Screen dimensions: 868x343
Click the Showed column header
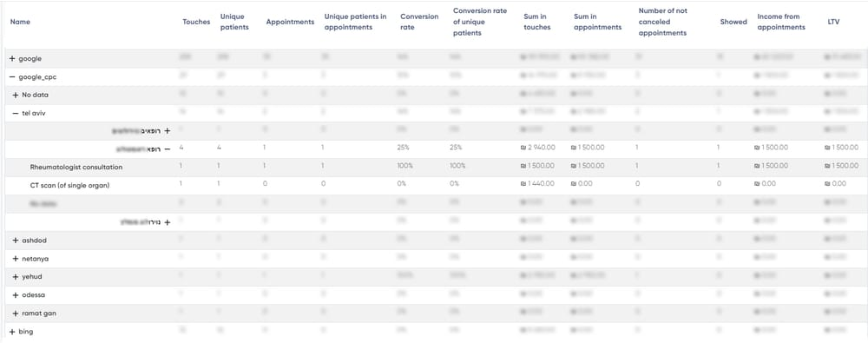(733, 23)
